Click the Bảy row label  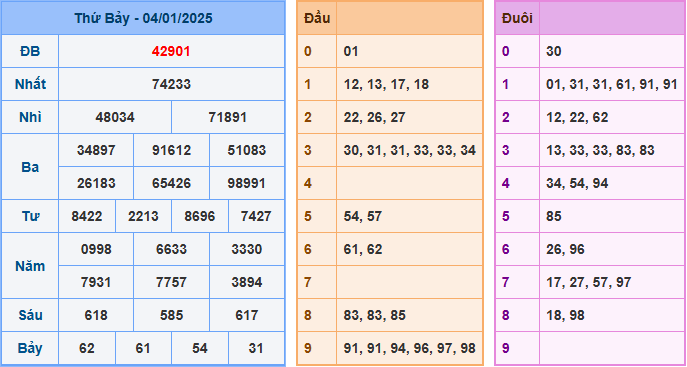30,348
